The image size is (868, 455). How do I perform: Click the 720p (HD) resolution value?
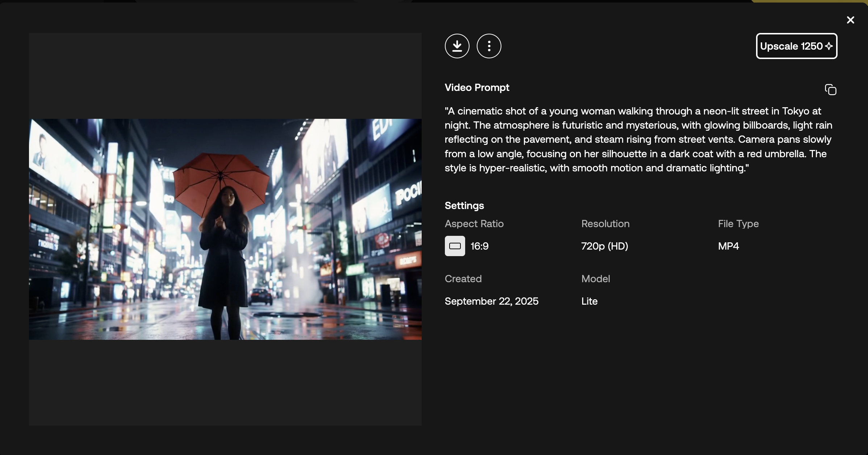pos(605,246)
